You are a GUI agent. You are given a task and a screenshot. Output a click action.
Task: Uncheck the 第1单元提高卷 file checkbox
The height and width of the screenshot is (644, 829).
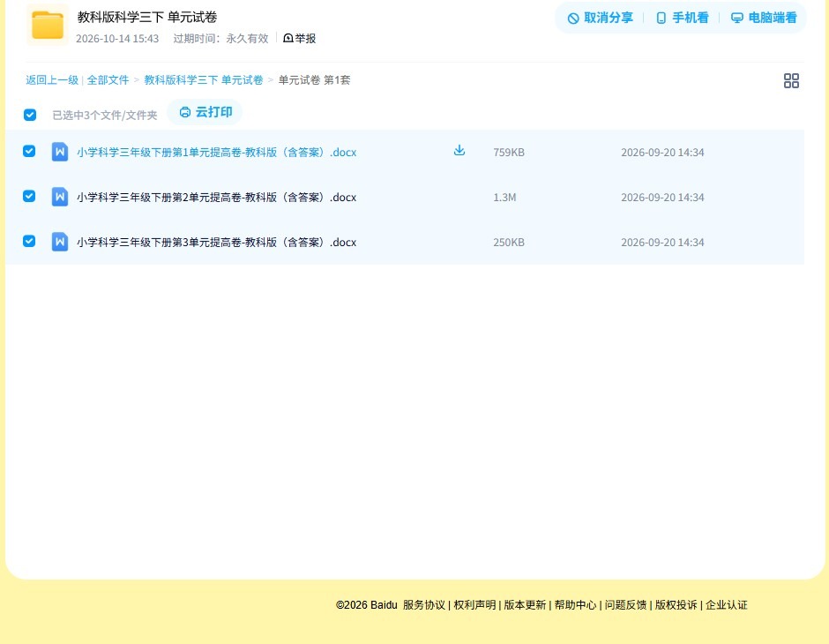tap(29, 151)
